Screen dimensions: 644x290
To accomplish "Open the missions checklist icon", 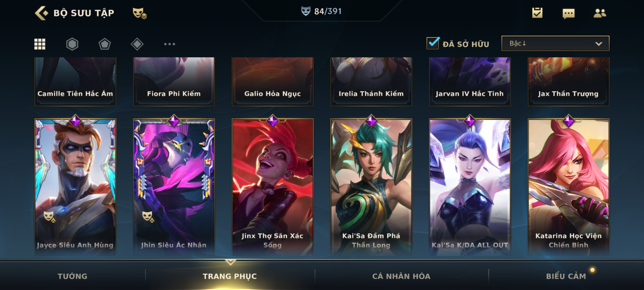I will 537,13.
